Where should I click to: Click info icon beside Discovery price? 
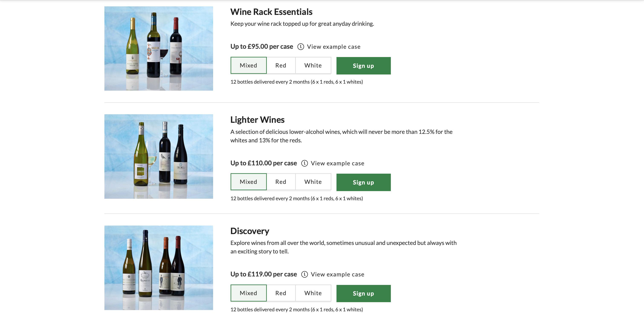304,274
